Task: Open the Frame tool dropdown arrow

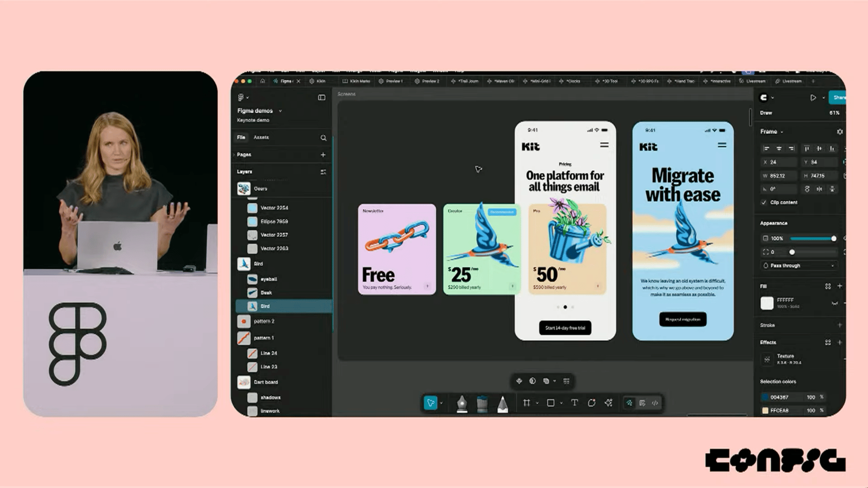Action: tap(537, 403)
